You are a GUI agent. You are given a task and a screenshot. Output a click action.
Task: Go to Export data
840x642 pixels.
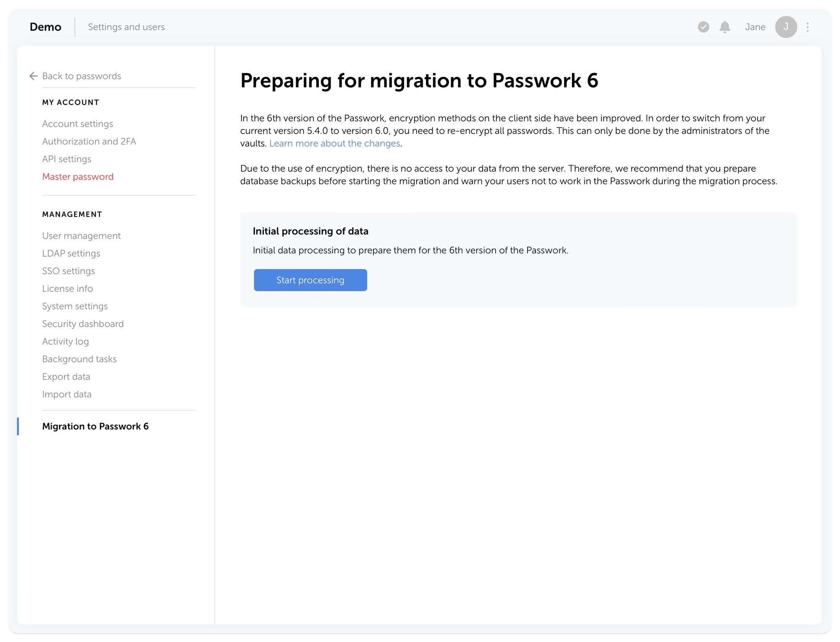coord(66,376)
